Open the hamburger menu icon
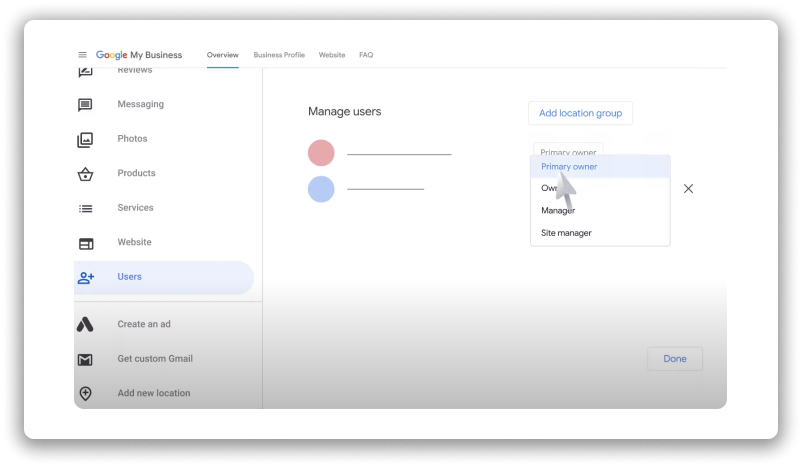The image size is (802, 467). point(83,55)
